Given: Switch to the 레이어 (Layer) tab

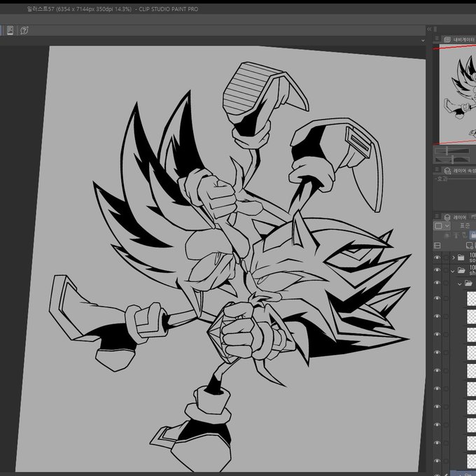Looking at the screenshot, I should (455, 217).
